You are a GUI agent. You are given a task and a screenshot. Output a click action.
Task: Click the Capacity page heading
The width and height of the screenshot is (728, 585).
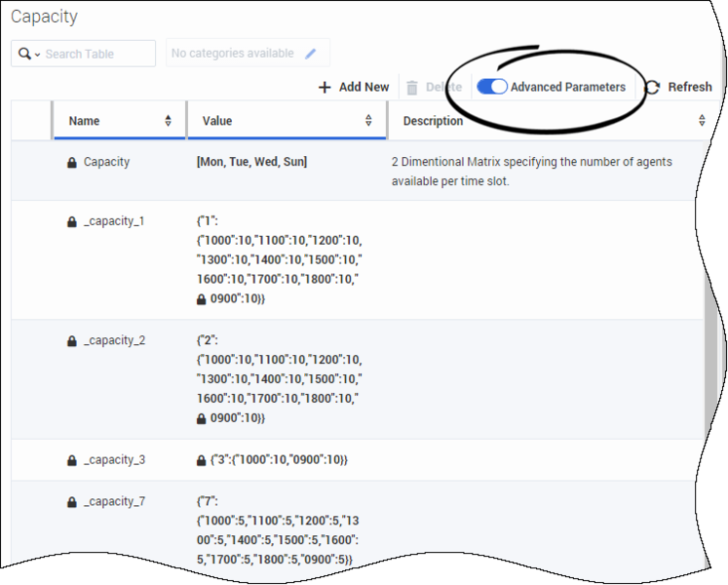[x=44, y=17]
